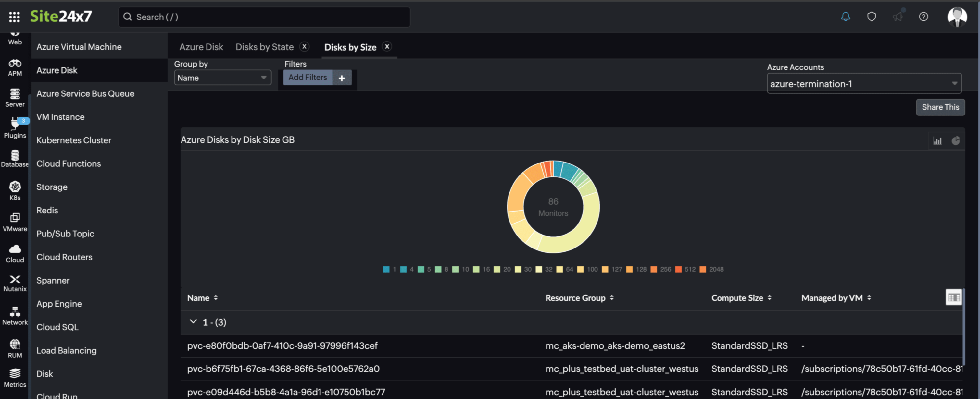This screenshot has height=399, width=980.
Task: Switch to the Azure Disk tab
Action: (x=201, y=47)
